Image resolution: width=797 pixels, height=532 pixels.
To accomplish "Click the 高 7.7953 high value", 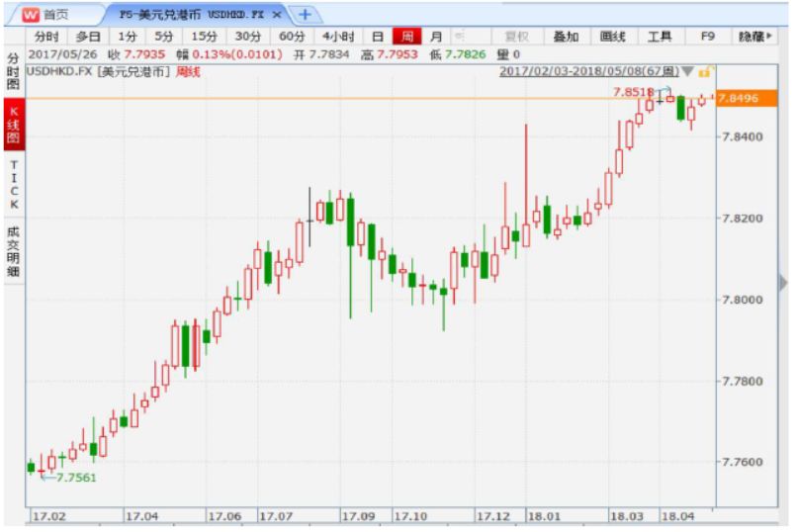I will point(390,54).
